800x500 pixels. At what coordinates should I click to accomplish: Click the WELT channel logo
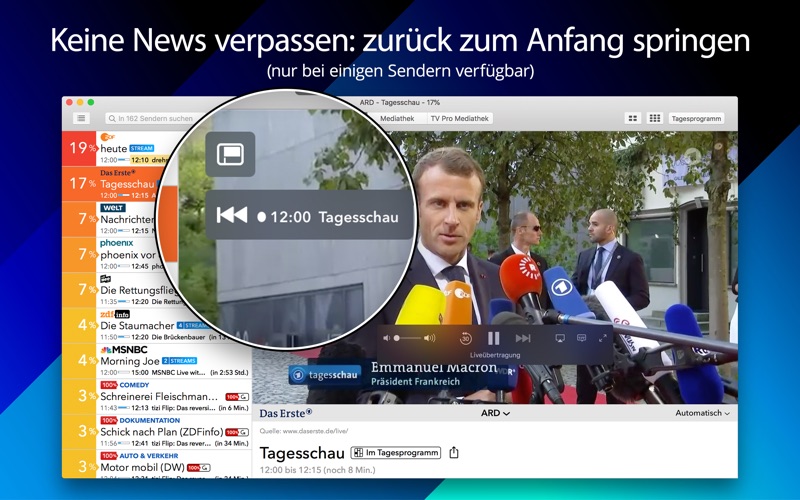click(113, 208)
